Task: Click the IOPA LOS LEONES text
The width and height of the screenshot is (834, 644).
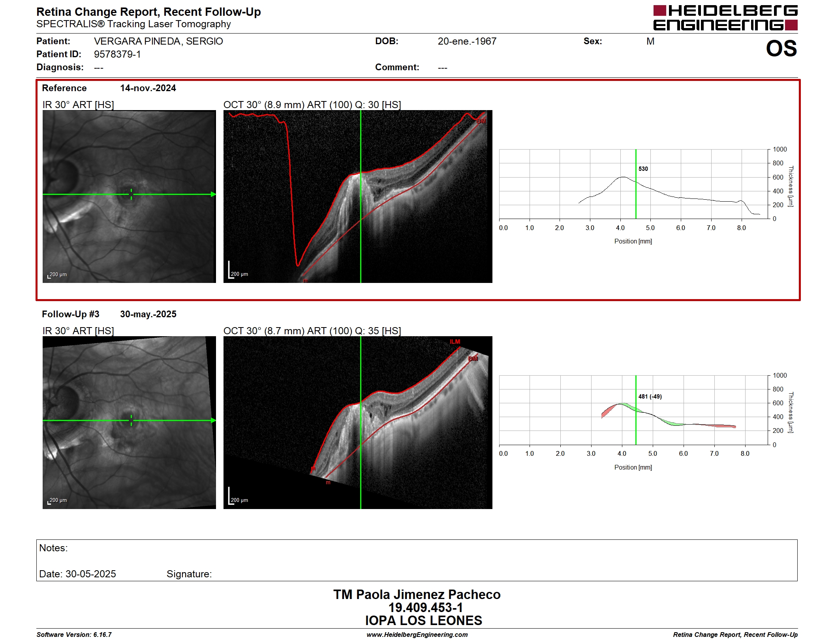Action: click(x=423, y=621)
